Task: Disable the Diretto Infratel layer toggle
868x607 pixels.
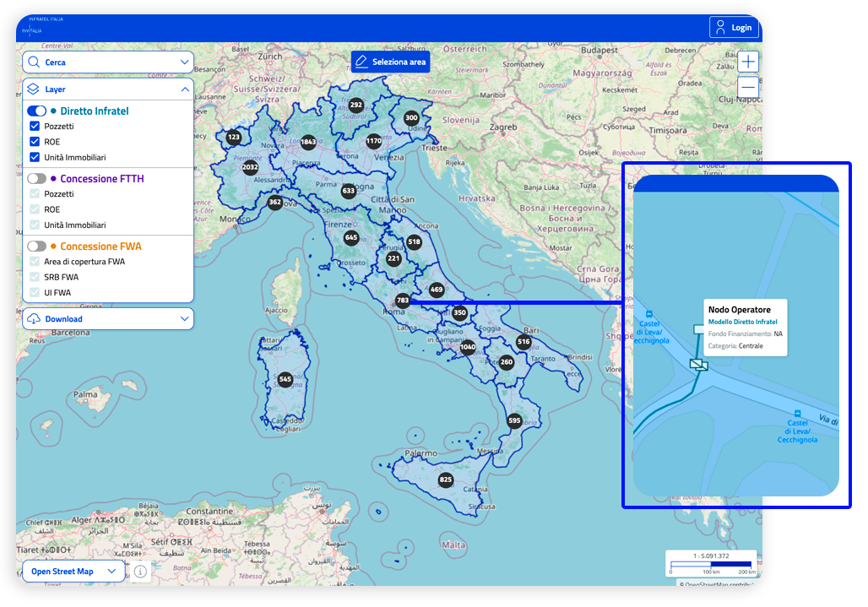Action: click(x=37, y=111)
